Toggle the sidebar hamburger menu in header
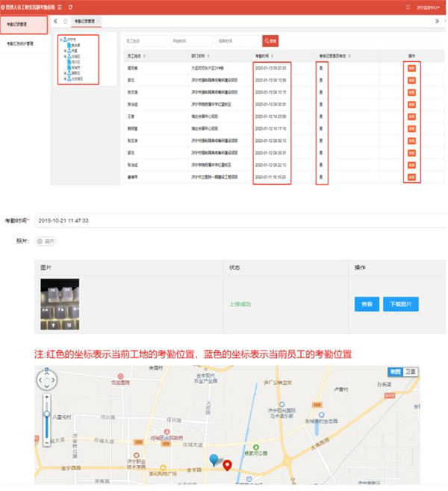The height and width of the screenshot is (491, 448). (x=60, y=7)
